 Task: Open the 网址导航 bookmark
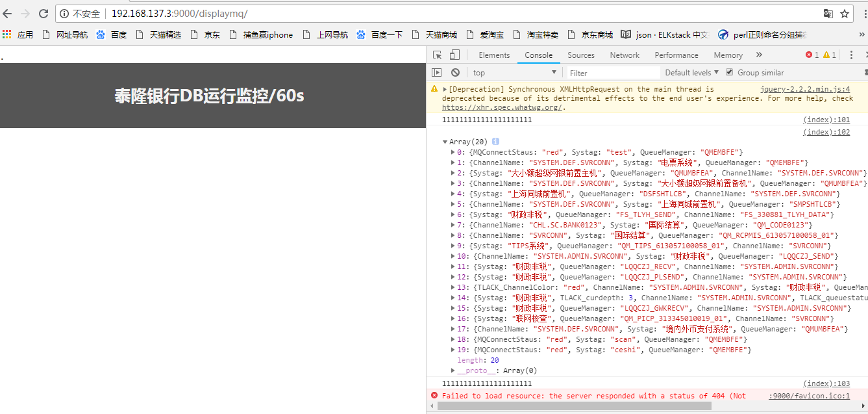point(65,34)
